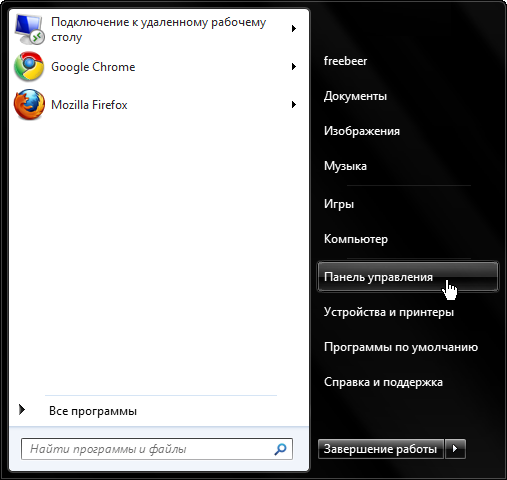Open the Remote Desktop Connection icon
Viewport: 507px width, 480px height.
pos(29,29)
